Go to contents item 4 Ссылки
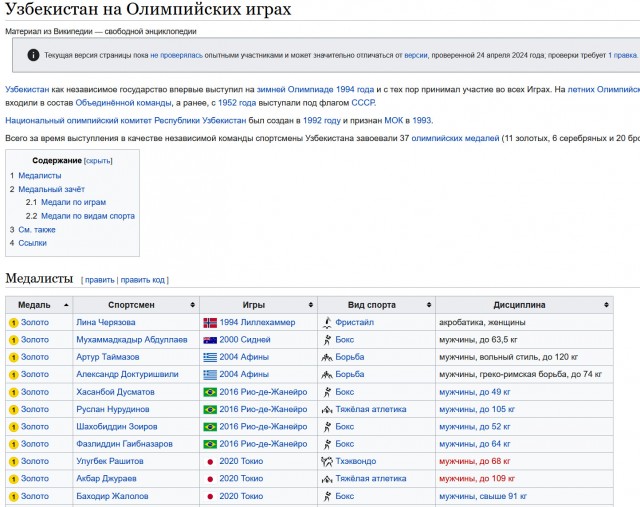Image resolution: width=640 pixels, height=507 pixels. [x=32, y=243]
